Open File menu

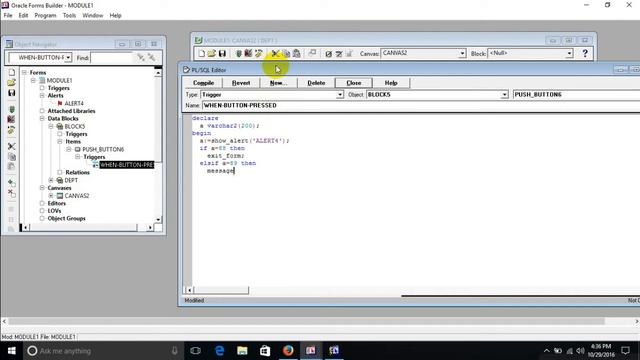[x=8, y=16]
